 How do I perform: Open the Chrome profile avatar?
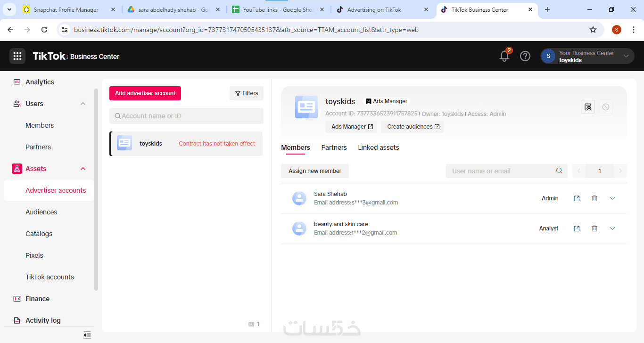pyautogui.click(x=617, y=30)
